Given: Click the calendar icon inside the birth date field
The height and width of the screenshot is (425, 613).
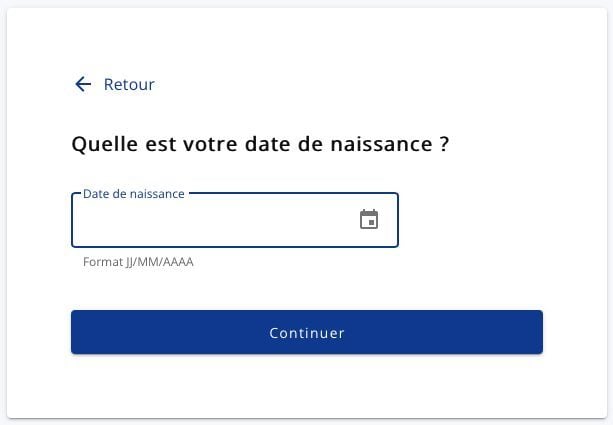Looking at the screenshot, I should click(x=369, y=219).
